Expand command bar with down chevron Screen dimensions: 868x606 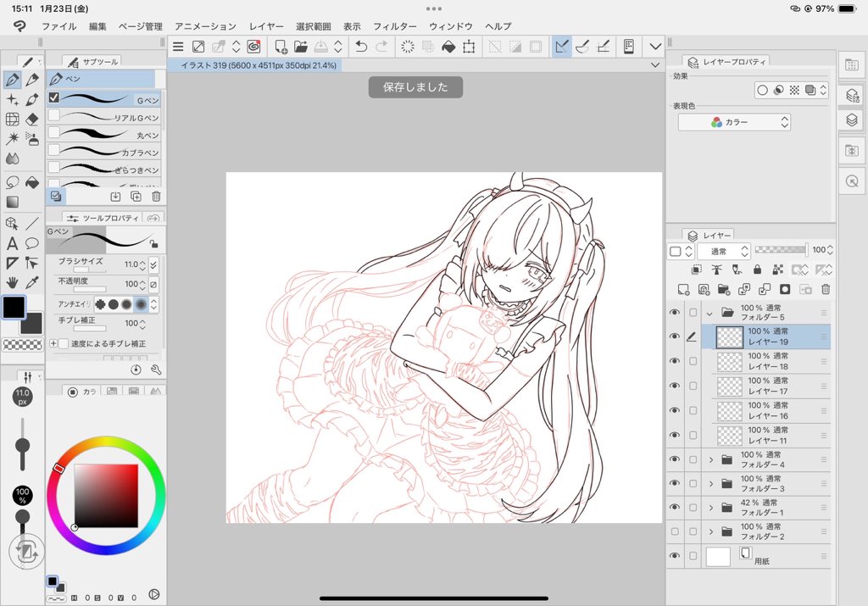click(x=655, y=47)
